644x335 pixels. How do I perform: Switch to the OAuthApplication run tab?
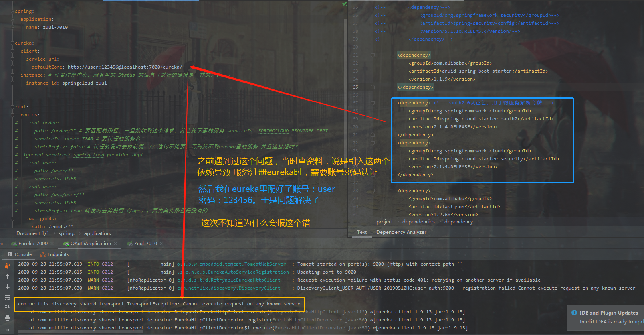click(x=91, y=244)
